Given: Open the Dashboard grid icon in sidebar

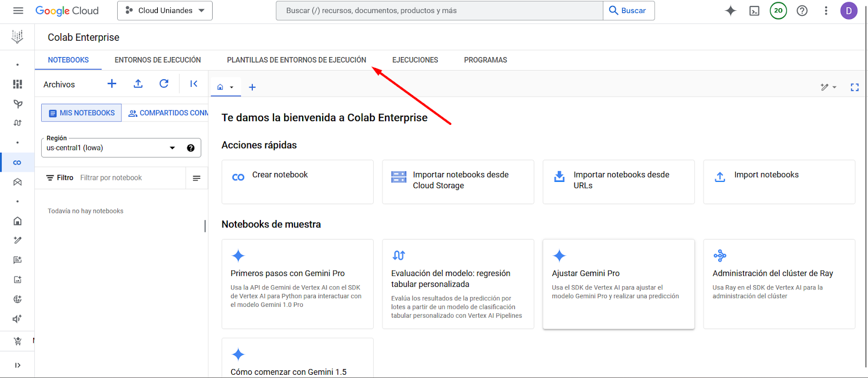Looking at the screenshot, I should pos(17,84).
